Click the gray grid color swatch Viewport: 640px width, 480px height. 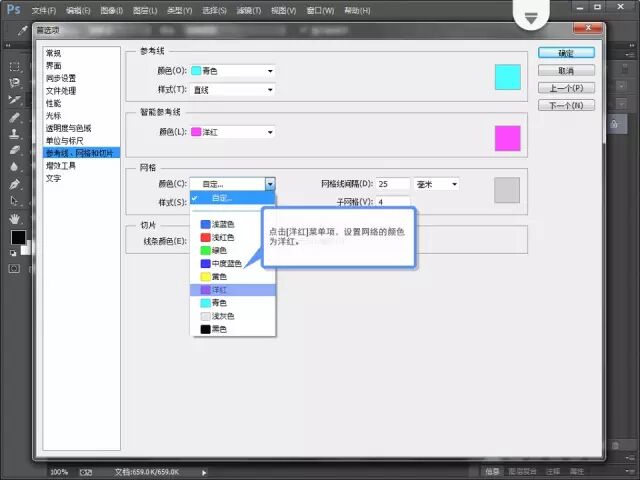tap(507, 190)
